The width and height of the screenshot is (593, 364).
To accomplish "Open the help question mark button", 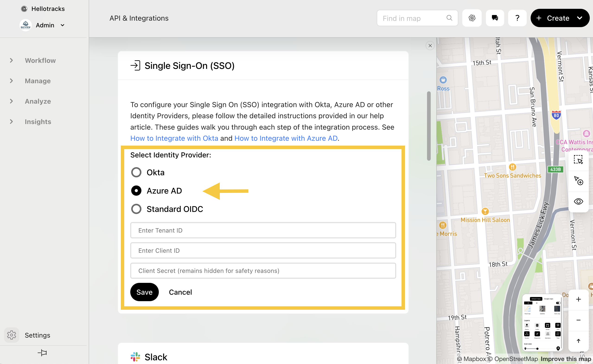I will coord(517,18).
